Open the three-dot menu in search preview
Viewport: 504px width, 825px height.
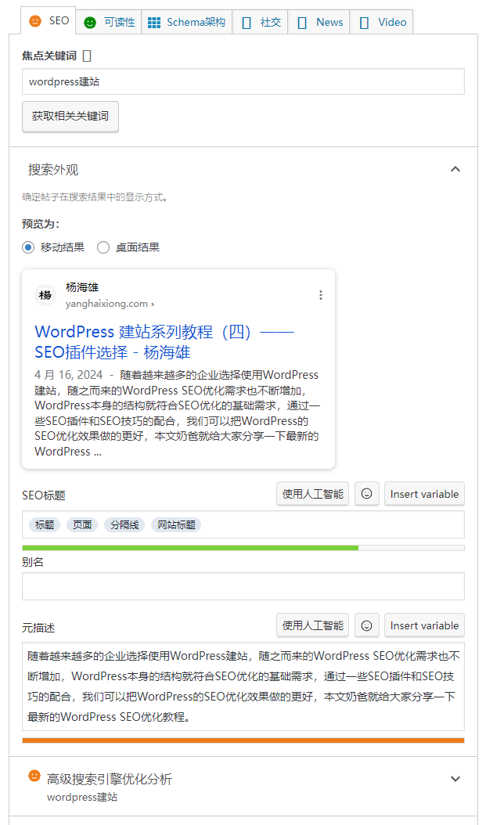pyautogui.click(x=320, y=295)
